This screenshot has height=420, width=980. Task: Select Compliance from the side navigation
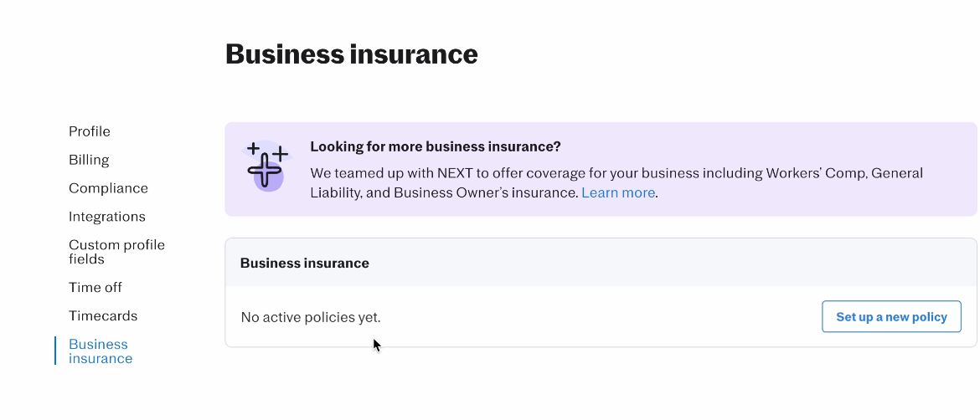pyautogui.click(x=108, y=188)
